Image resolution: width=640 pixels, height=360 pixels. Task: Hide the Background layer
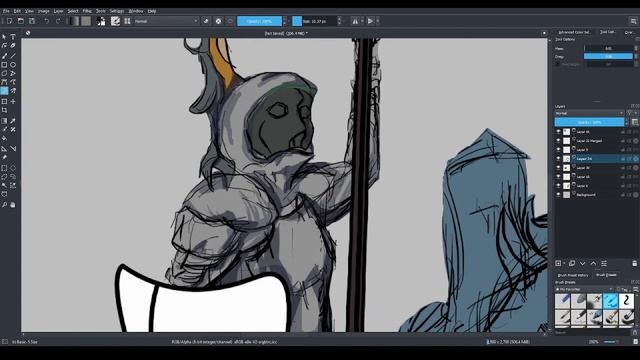pos(558,195)
